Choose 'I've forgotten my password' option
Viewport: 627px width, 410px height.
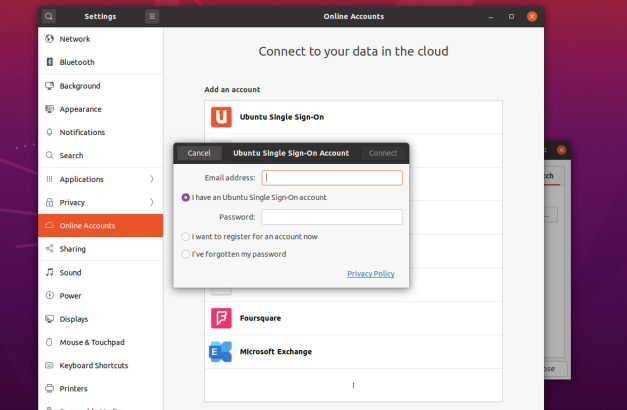(186, 254)
